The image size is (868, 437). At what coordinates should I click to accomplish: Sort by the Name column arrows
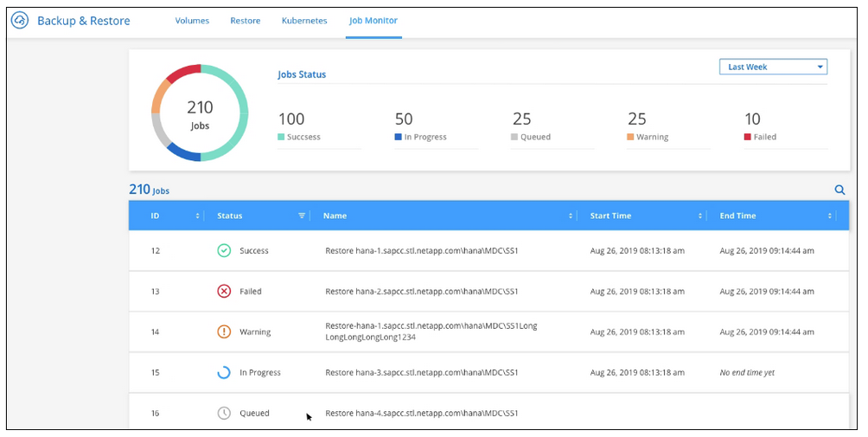pos(571,216)
